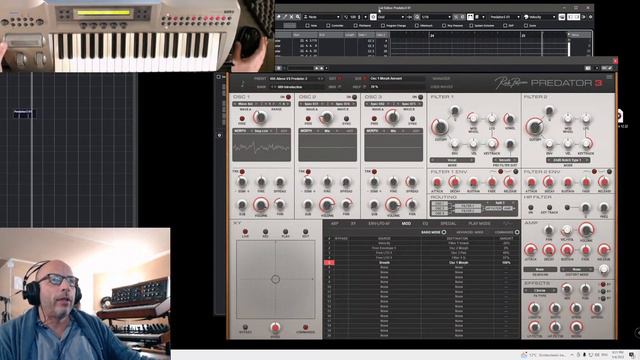Click the weather widget in the taskbar
640x360 pixels.
pos(543,355)
